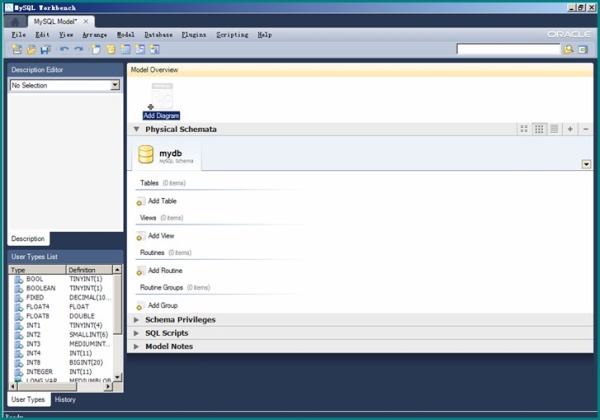This screenshot has height=420, width=600.
Task: Open the Plugins menu
Action: 194,35
